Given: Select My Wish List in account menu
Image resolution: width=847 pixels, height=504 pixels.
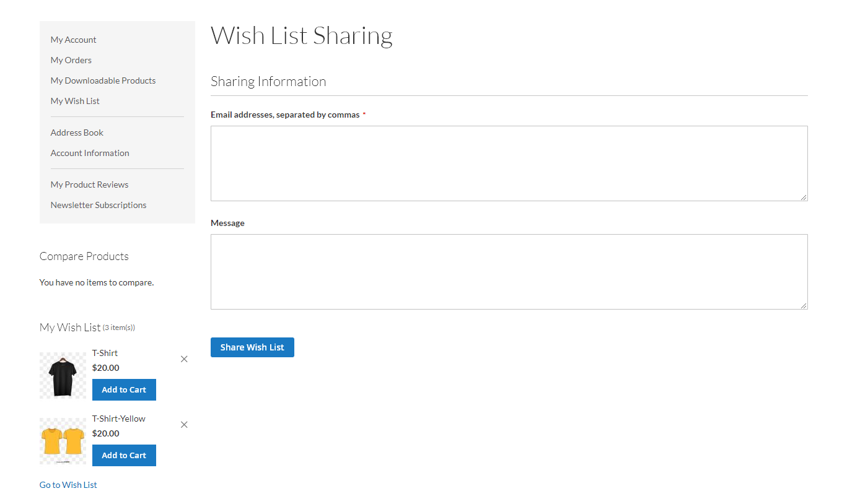Looking at the screenshot, I should coord(75,101).
